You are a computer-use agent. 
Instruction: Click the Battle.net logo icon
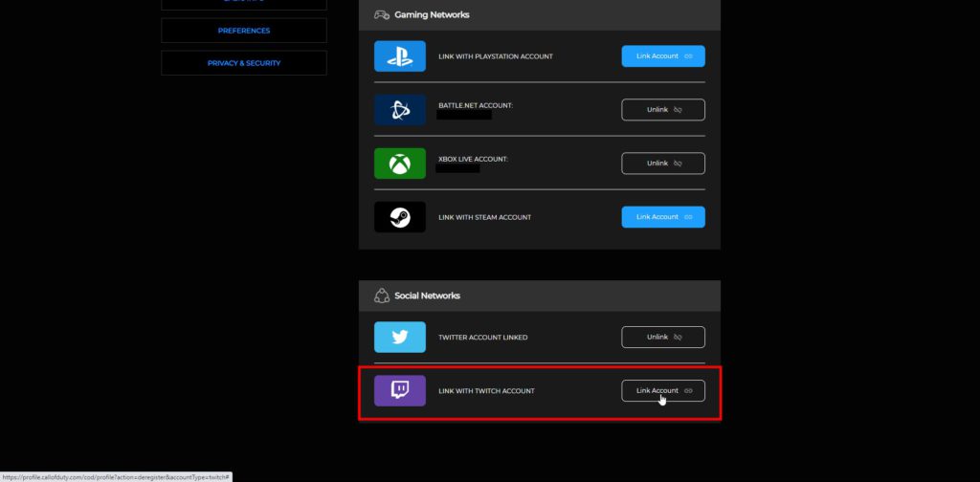399,110
